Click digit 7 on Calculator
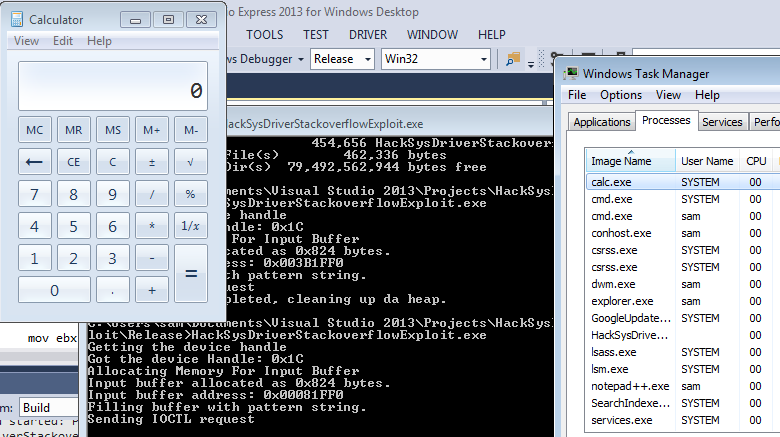Screen dimensions: 780x437 tap(34, 194)
